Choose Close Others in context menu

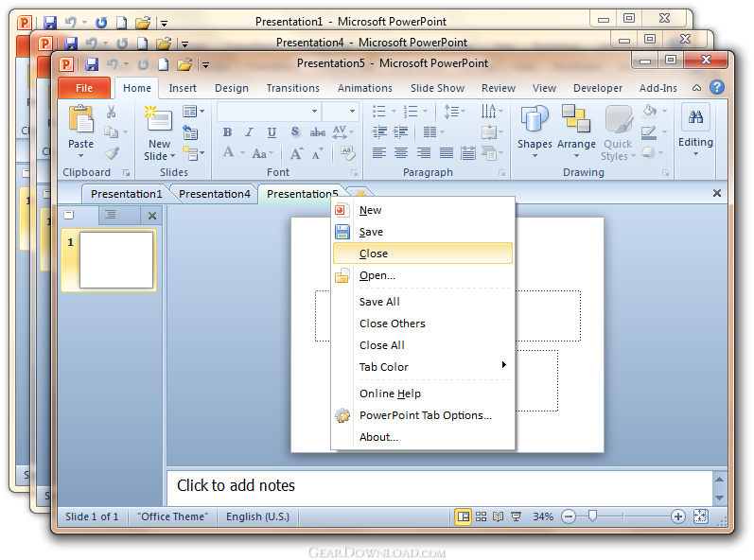pos(423,324)
